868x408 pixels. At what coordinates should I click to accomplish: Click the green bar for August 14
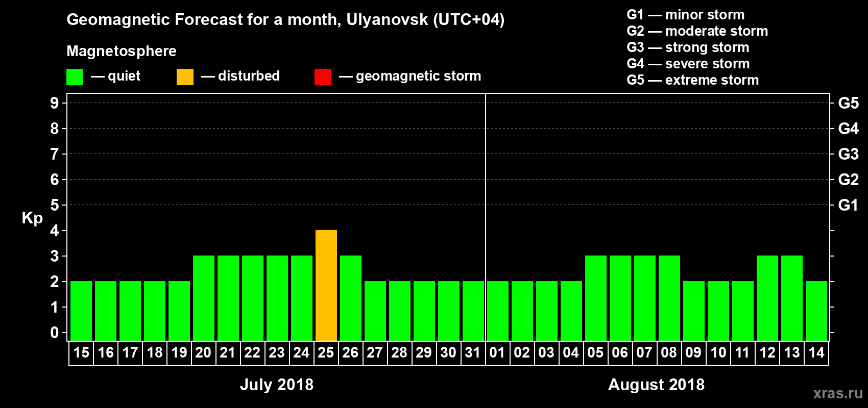(x=816, y=311)
